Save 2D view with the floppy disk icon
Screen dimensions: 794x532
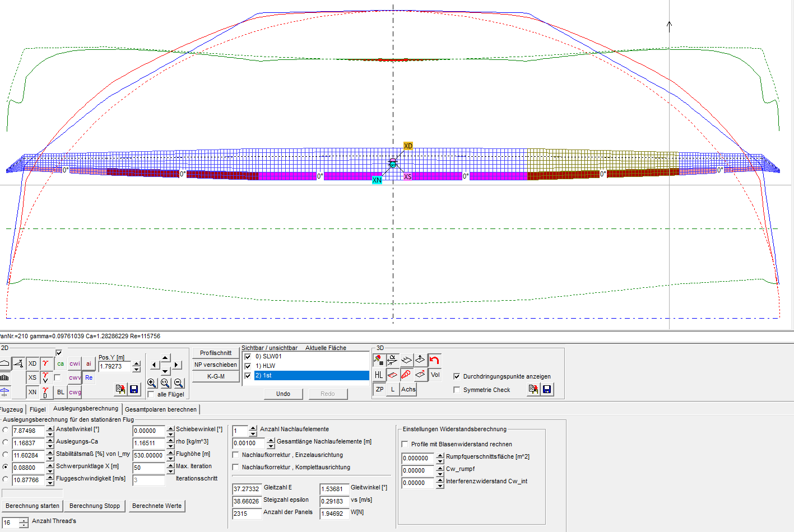coord(134,389)
